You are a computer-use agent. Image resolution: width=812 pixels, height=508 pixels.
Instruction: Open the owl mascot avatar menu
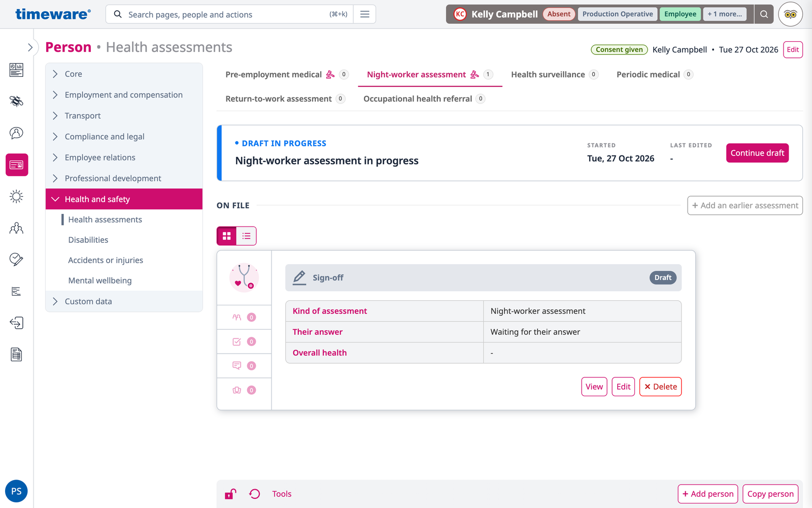tap(791, 14)
